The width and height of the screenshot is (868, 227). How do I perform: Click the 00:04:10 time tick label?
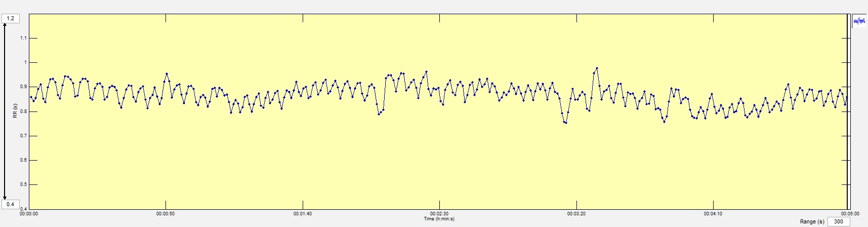click(x=713, y=214)
